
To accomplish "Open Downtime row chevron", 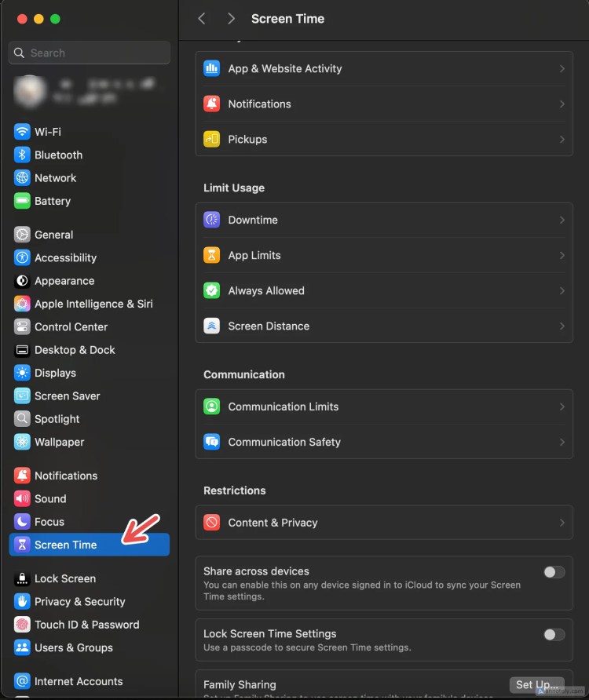I will coord(562,220).
